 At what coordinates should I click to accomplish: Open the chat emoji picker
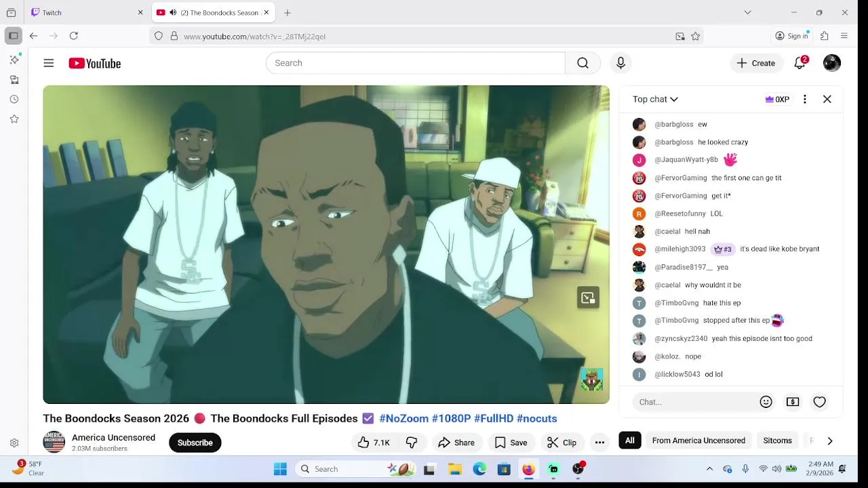coord(766,402)
